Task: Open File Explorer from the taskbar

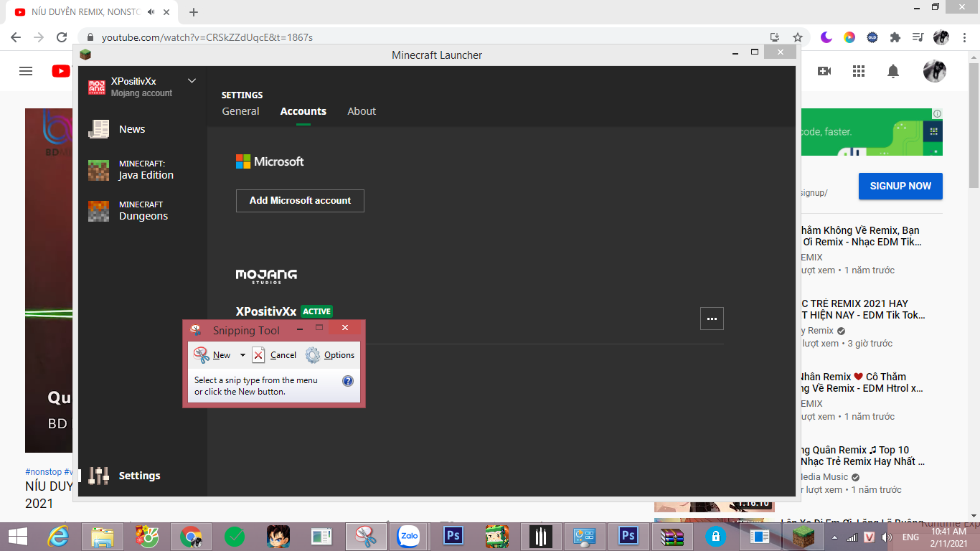Action: point(103,536)
